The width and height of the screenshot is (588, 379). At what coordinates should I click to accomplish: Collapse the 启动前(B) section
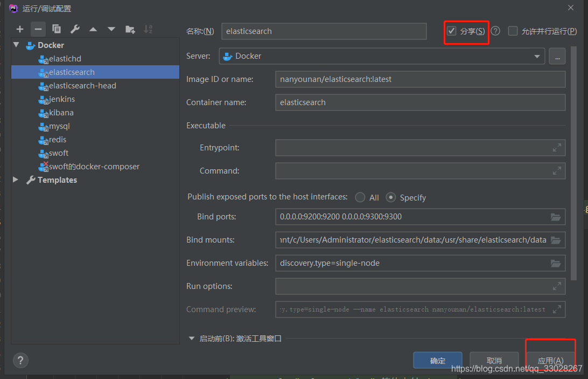[192, 338]
